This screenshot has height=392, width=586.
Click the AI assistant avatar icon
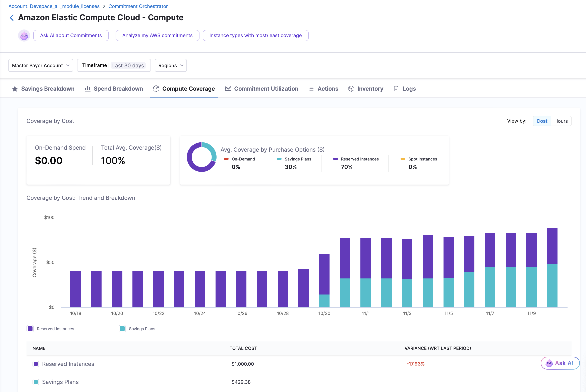(x=24, y=36)
